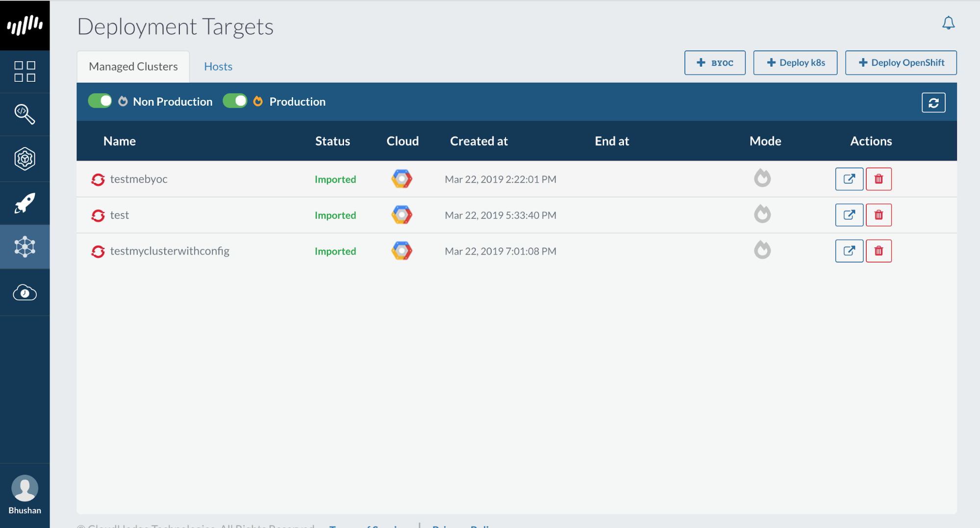Viewport: 980px width, 528px height.
Task: Switch to the Hosts tab
Action: coord(218,66)
